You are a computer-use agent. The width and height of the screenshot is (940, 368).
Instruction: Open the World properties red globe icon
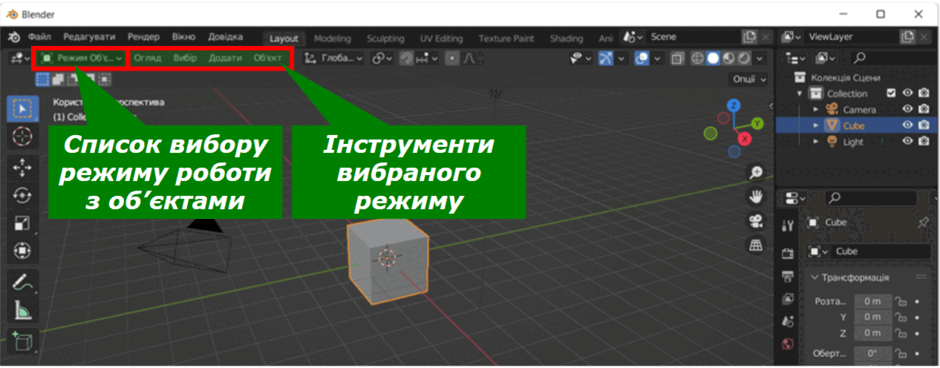coord(788,344)
